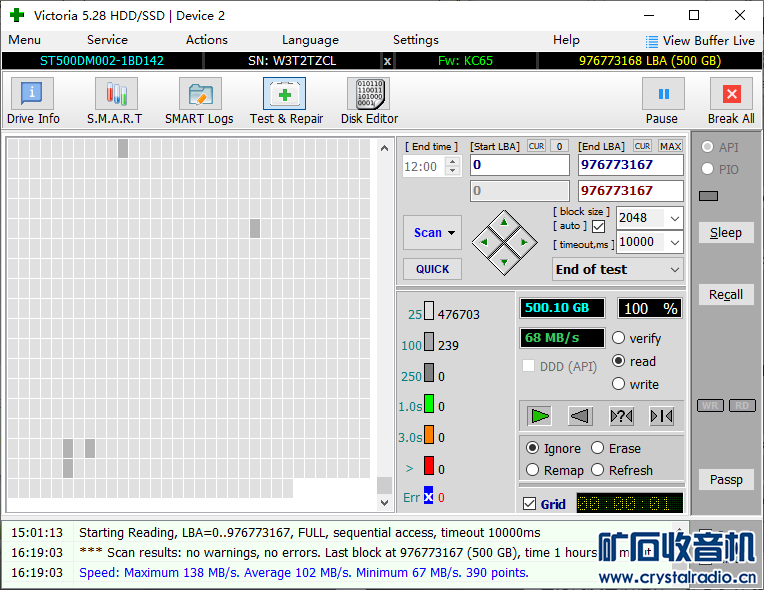Open the Drive Info panel

[x=33, y=102]
